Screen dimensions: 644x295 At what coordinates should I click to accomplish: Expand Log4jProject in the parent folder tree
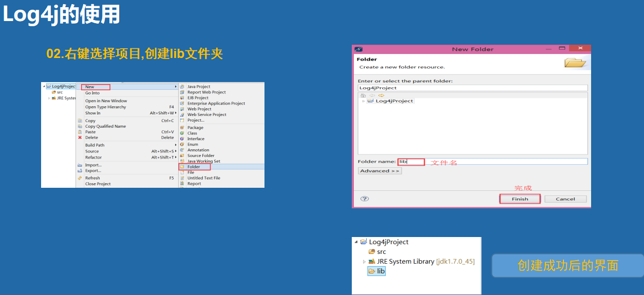(x=364, y=101)
